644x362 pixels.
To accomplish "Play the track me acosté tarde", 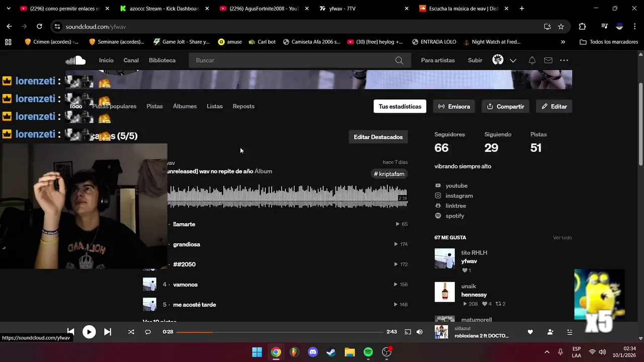I will [x=194, y=305].
